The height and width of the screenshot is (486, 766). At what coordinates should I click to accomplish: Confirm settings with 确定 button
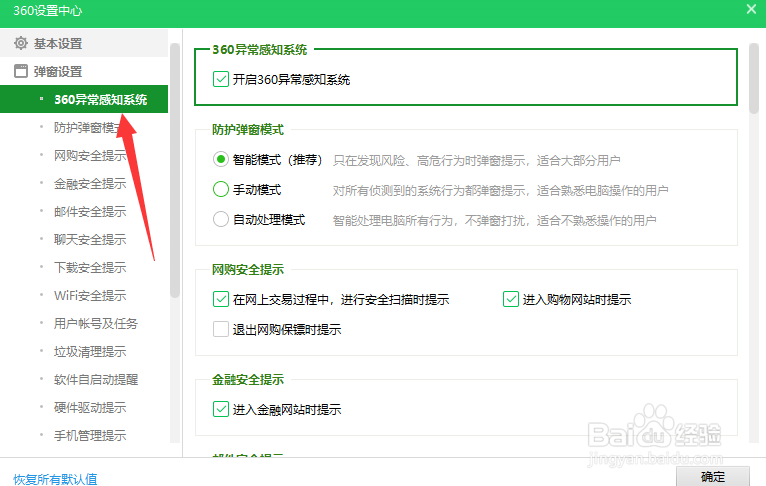pos(713,476)
